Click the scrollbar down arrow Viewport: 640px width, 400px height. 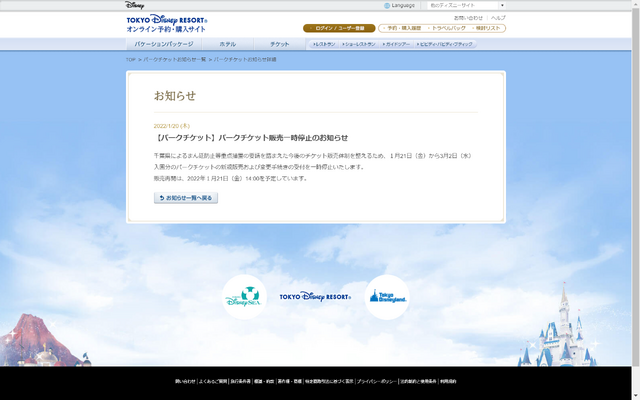[x=636, y=397]
